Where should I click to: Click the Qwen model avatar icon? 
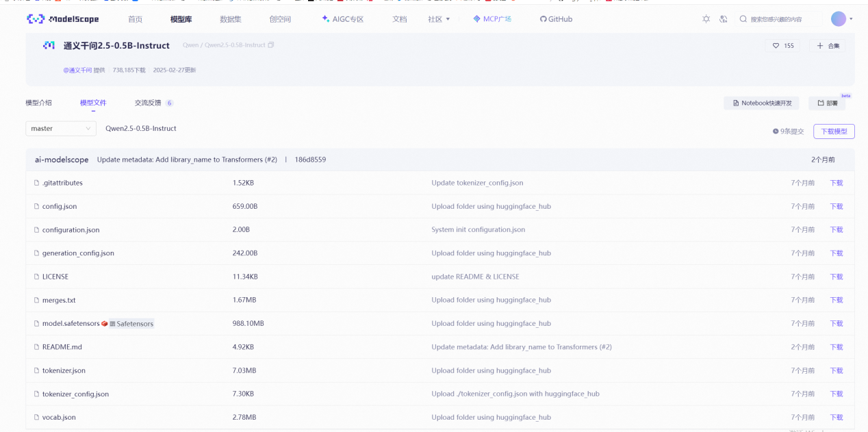tap(49, 45)
